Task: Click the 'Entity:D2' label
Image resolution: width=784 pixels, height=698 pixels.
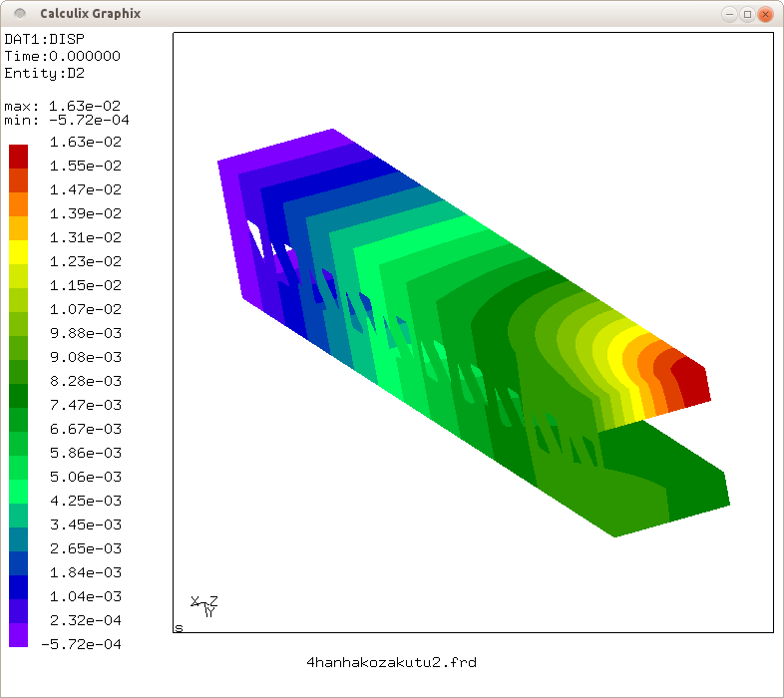Action: click(45, 73)
